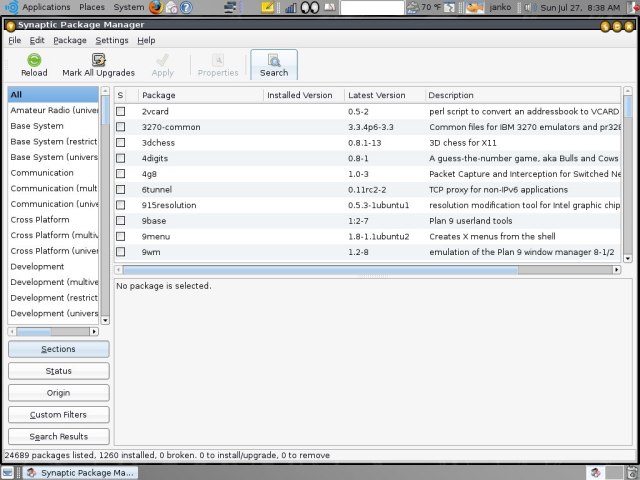Viewport: 640px width, 480px height.
Task: Toggle checkbox for 6tunnel package
Action: [x=120, y=189]
